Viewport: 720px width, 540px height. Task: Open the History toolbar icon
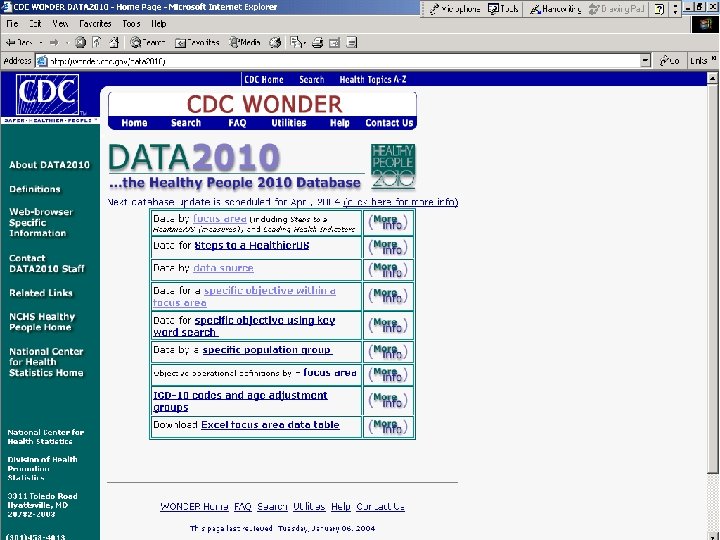point(275,43)
